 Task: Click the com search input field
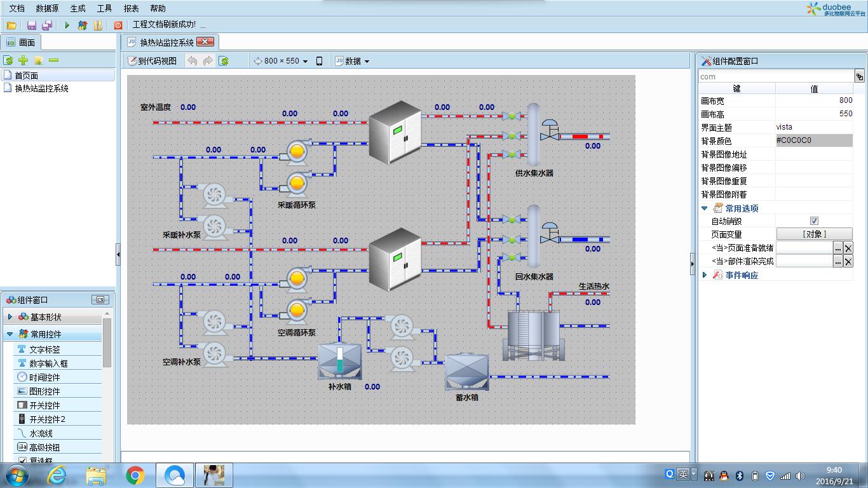click(775, 76)
